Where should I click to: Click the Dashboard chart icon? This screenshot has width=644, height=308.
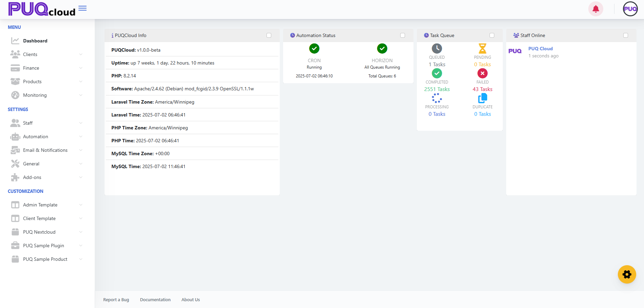point(15,41)
